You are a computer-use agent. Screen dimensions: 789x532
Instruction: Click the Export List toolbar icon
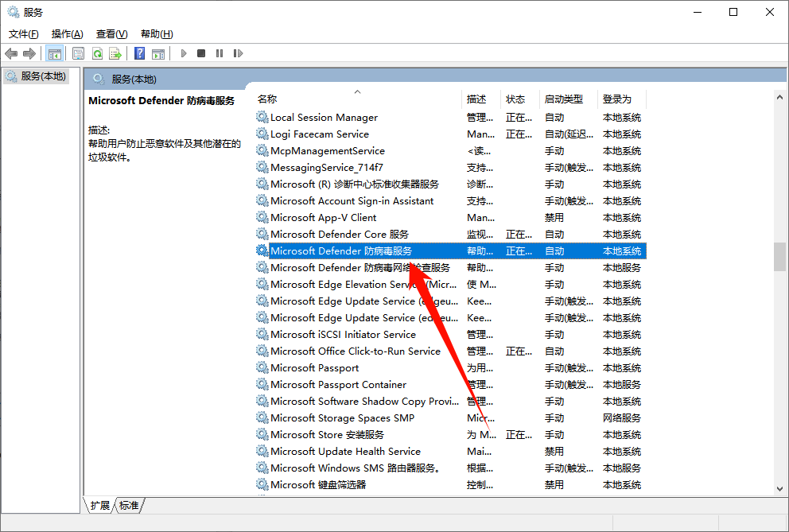click(x=115, y=53)
